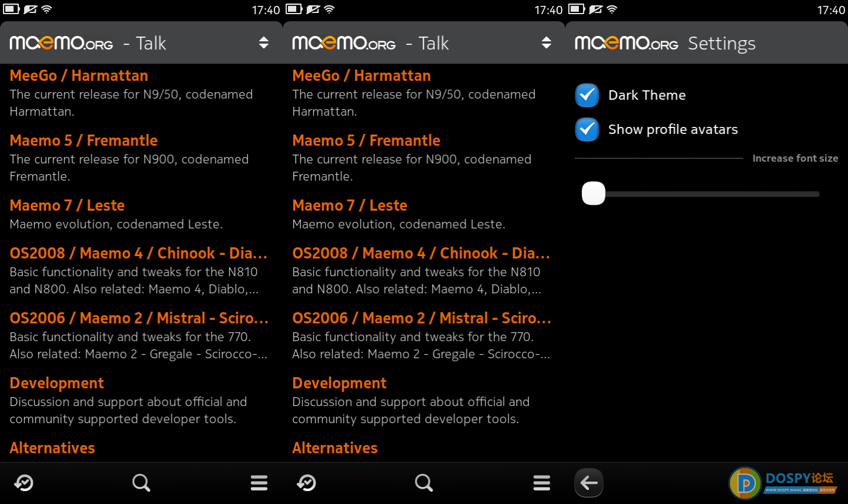Click the Increase font size slider handle
This screenshot has height=504, width=848.
point(594,193)
